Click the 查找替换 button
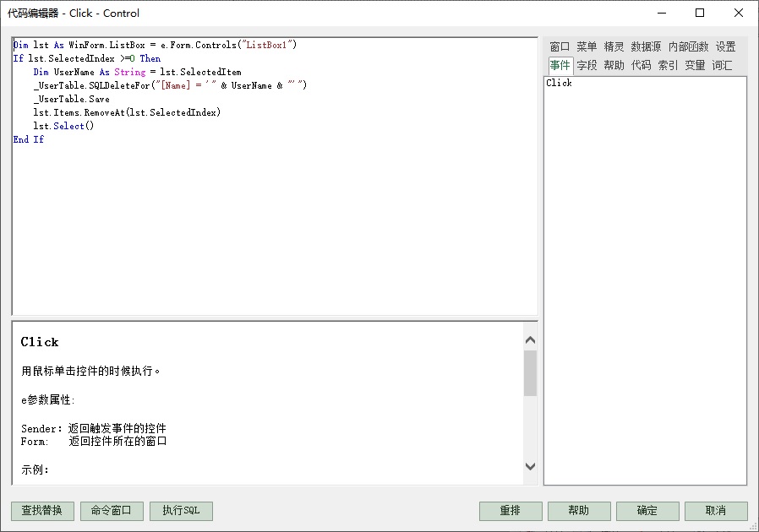 pos(42,511)
